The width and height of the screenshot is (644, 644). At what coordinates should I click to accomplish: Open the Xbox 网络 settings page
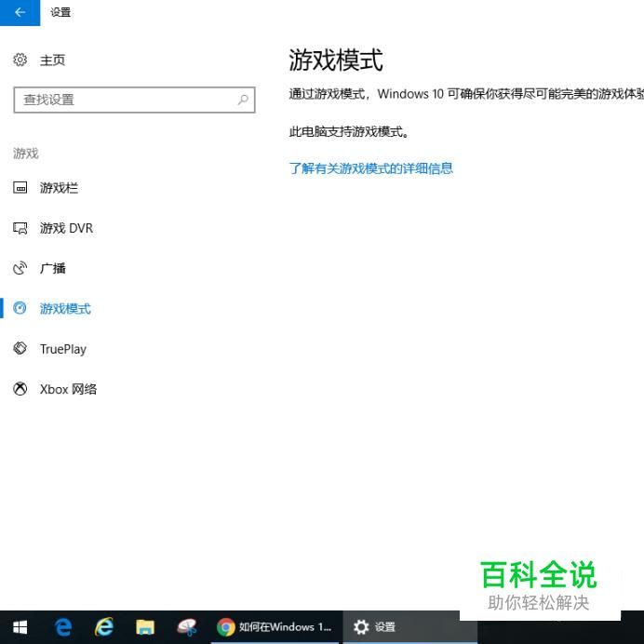[x=68, y=389]
